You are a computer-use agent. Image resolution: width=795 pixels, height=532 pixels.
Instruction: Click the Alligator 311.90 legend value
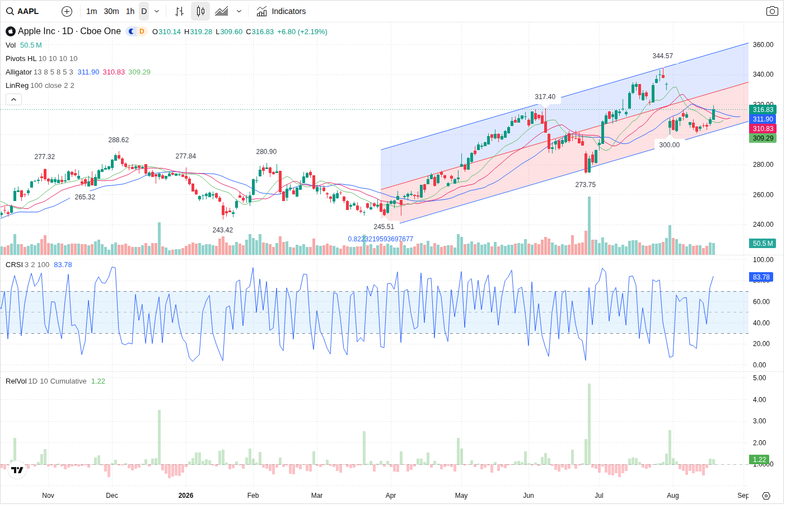click(x=88, y=72)
